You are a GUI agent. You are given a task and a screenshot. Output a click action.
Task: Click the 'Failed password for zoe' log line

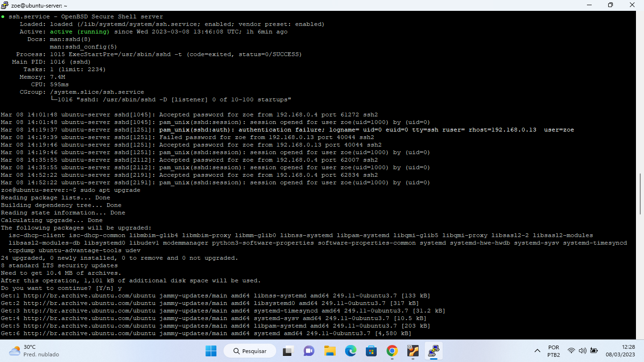(188, 137)
